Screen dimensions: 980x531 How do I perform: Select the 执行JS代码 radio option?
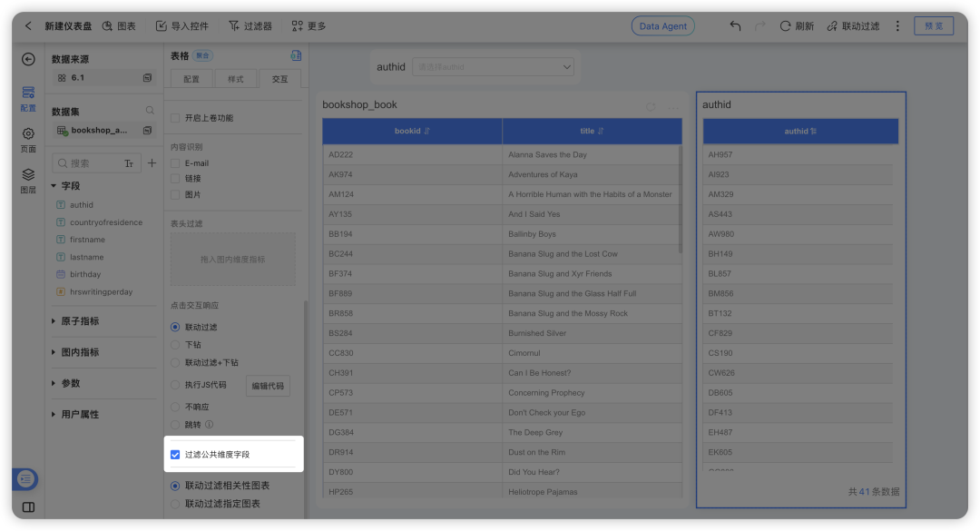click(x=176, y=385)
